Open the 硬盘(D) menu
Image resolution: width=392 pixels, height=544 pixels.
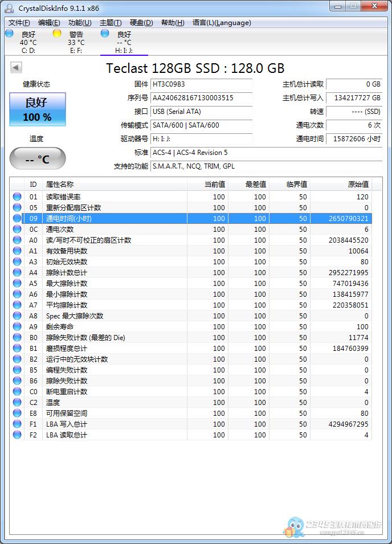point(141,23)
